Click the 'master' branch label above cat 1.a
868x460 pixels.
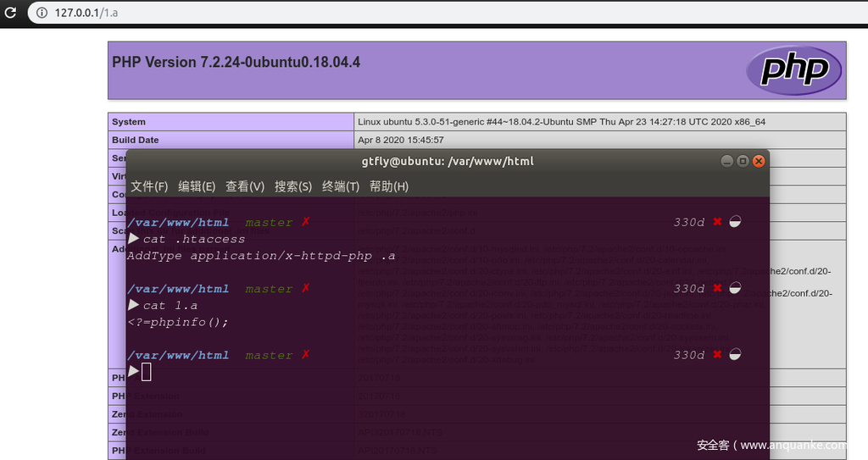tap(269, 289)
